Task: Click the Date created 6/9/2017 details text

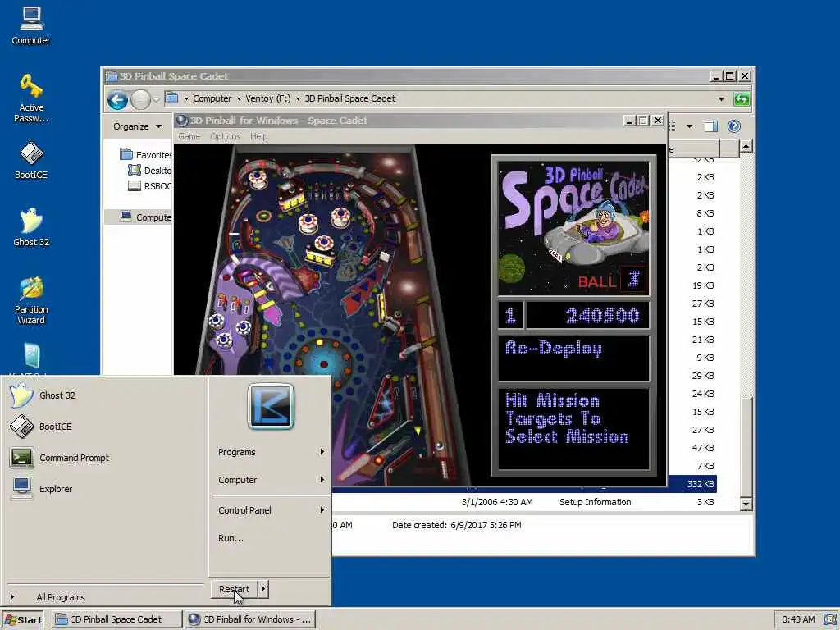Action: (456, 525)
